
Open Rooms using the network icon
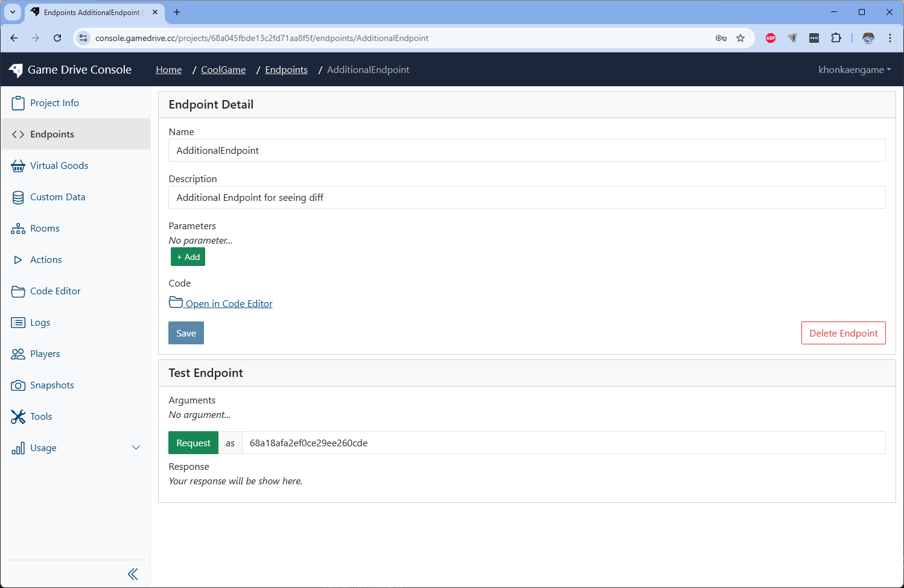click(x=18, y=228)
